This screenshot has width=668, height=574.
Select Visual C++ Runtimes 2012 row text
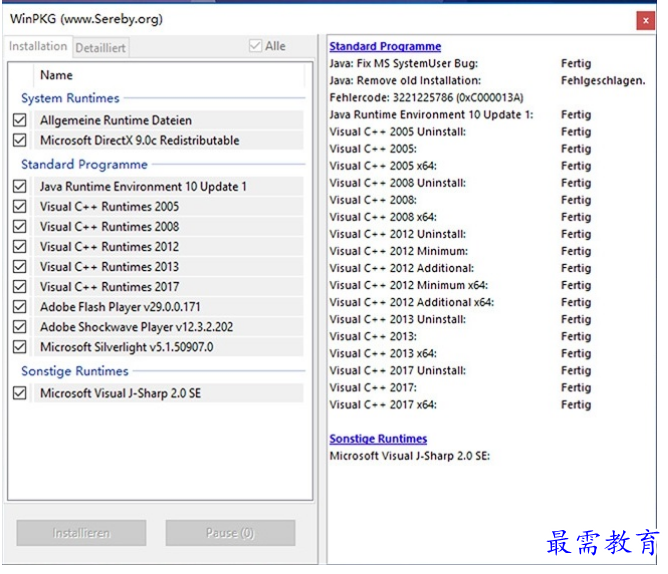pos(109,246)
